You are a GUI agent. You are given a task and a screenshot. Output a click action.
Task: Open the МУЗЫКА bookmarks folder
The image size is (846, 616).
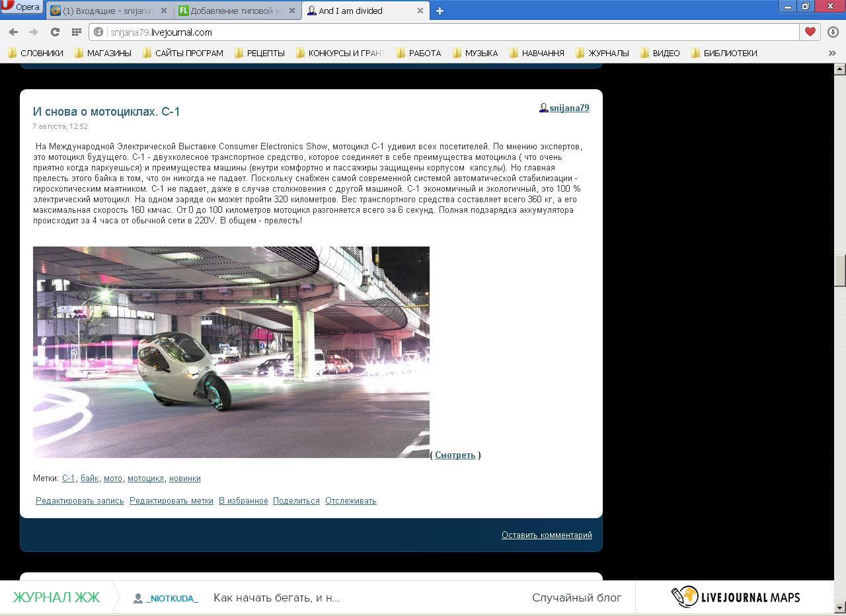(475, 53)
